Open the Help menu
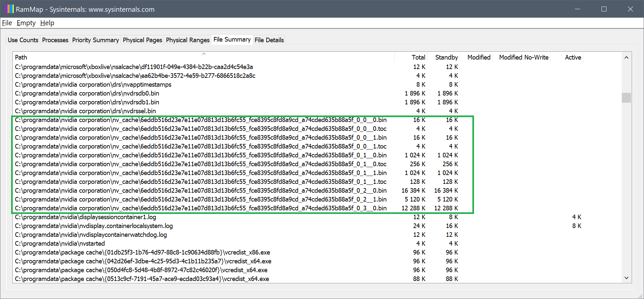644x299 pixels. tap(47, 23)
